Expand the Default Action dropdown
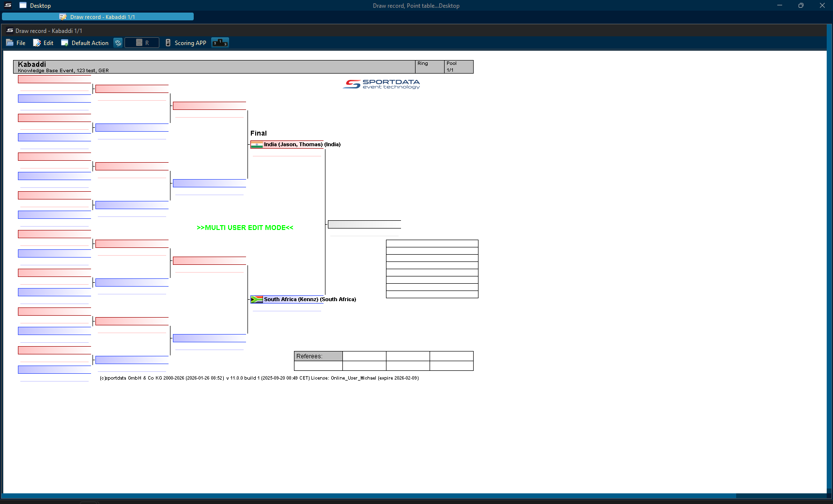Viewport: 833px width, 504px height. click(85, 43)
